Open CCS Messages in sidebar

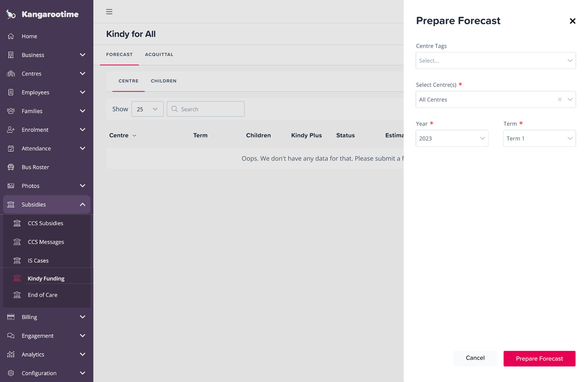click(47, 242)
